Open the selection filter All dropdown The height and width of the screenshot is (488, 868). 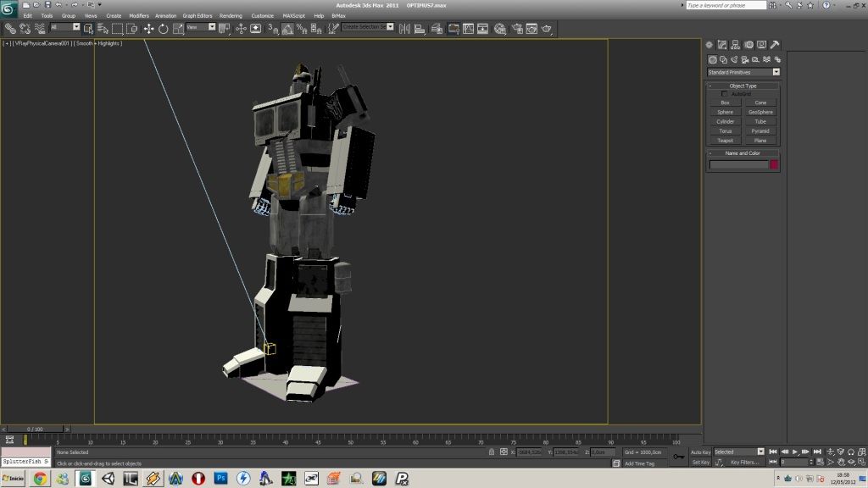(64, 27)
